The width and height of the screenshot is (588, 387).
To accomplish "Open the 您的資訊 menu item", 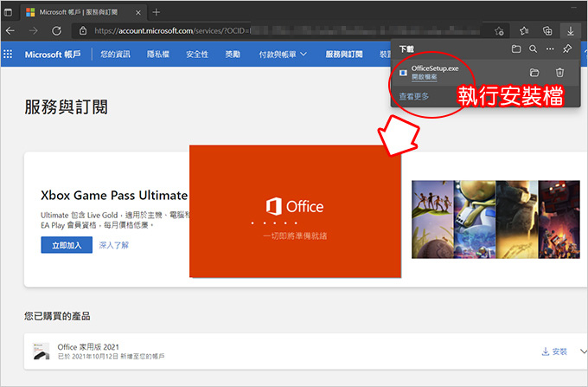I will 115,55.
